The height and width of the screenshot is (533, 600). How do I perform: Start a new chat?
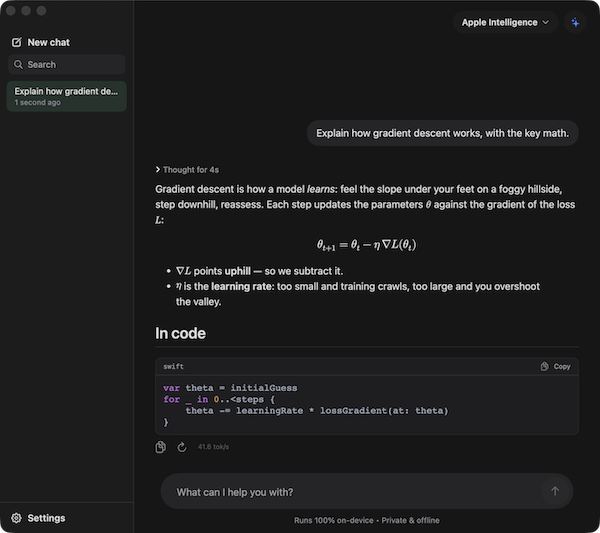click(x=41, y=42)
